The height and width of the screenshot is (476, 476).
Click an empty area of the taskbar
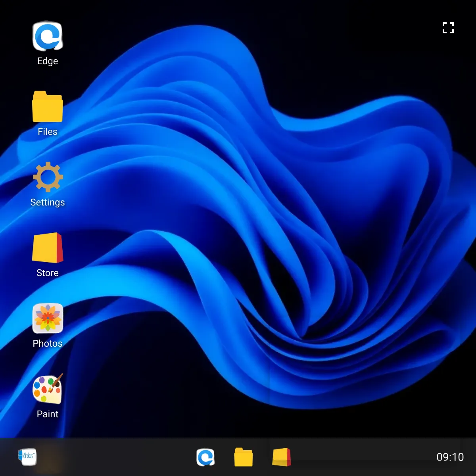coord(357,457)
